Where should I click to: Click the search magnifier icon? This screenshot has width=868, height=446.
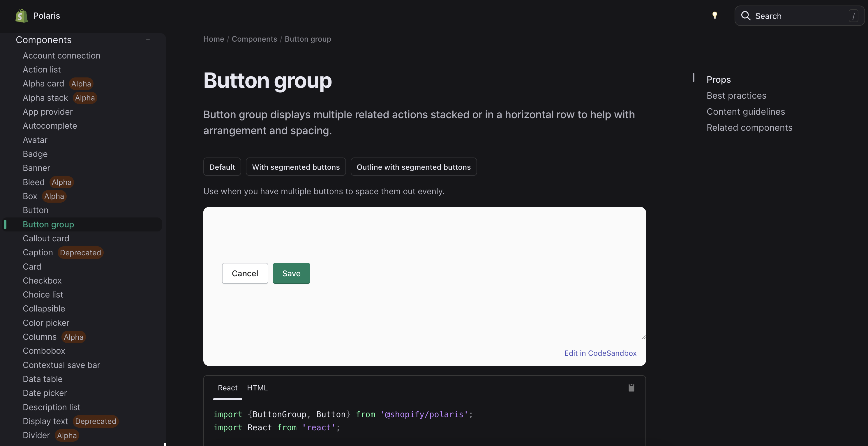click(x=746, y=16)
